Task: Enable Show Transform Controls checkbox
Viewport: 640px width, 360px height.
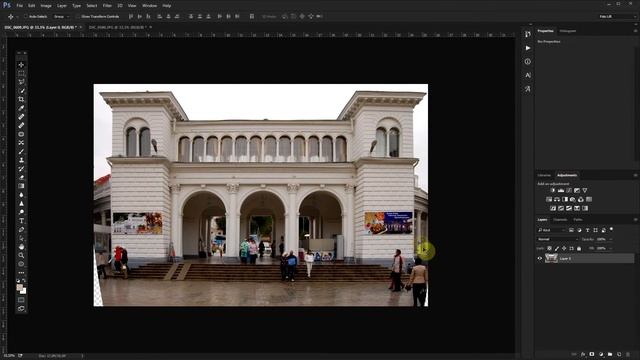Action: click(x=78, y=17)
